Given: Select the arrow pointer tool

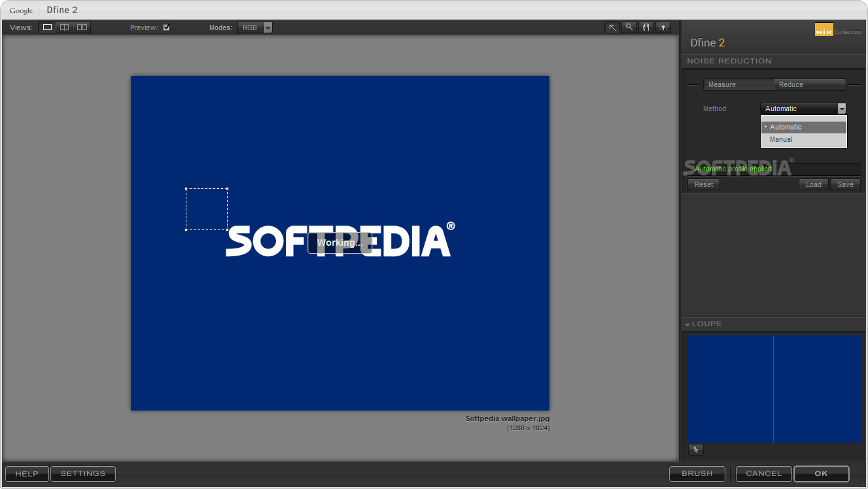Looking at the screenshot, I should click(612, 27).
